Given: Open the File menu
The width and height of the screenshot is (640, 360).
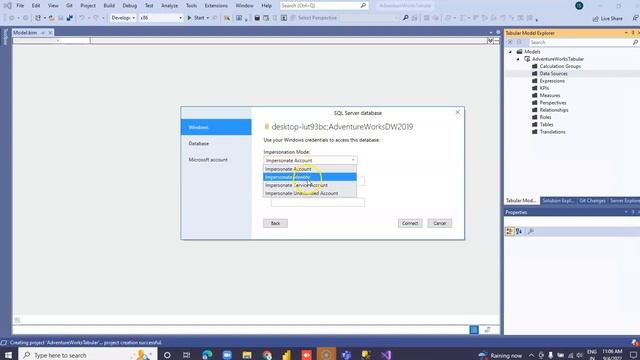Looking at the screenshot, I should (20, 6).
